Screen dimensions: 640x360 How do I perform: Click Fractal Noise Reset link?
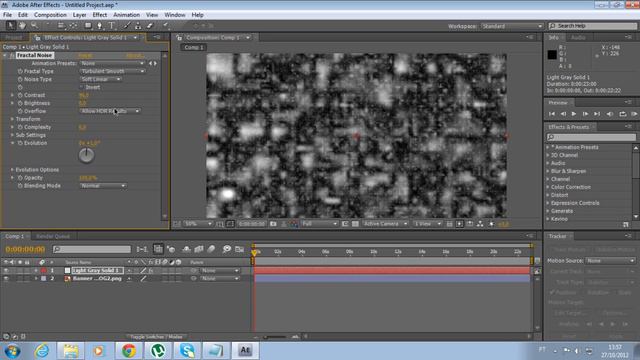coord(85,56)
